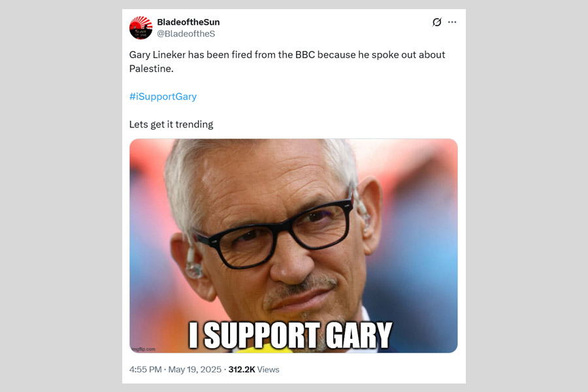Click the 4:55 PM time in timestamp
This screenshot has height=392, width=588.
pyautogui.click(x=145, y=370)
